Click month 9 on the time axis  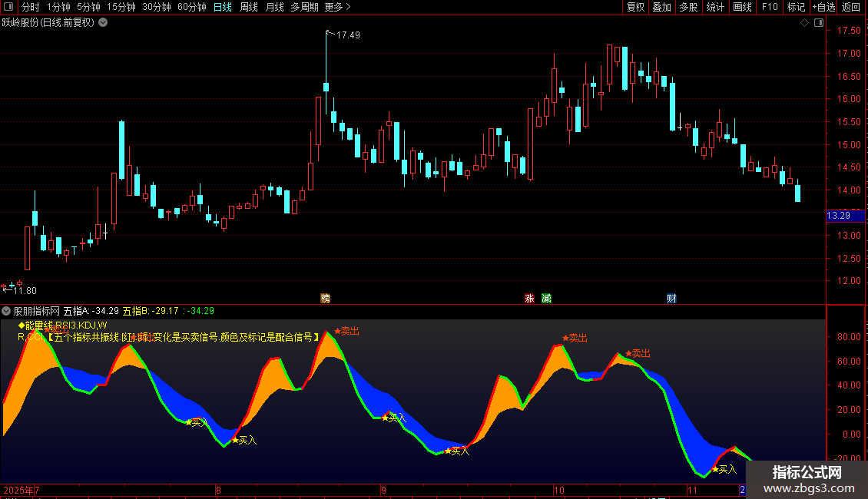click(x=383, y=490)
